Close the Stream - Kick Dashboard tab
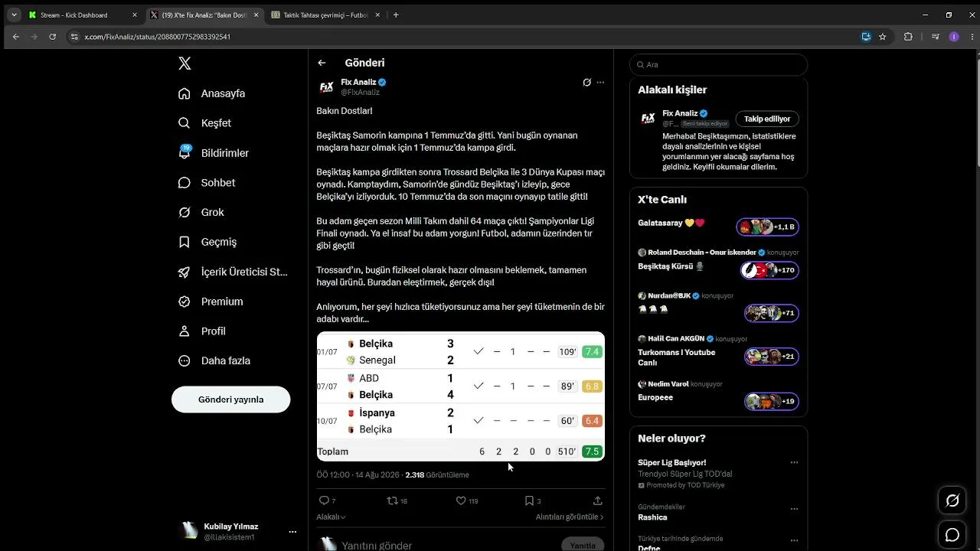 [x=135, y=15]
